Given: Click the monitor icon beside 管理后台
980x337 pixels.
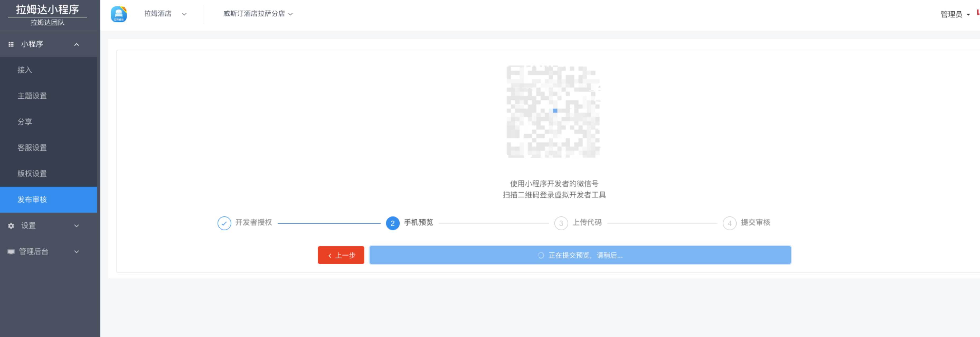Looking at the screenshot, I should coord(11,252).
